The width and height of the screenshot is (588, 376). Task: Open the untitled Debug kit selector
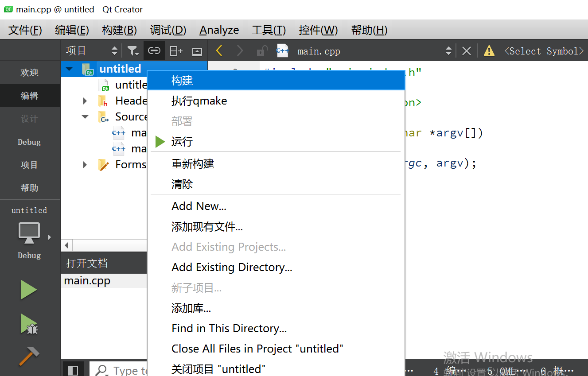click(x=30, y=234)
